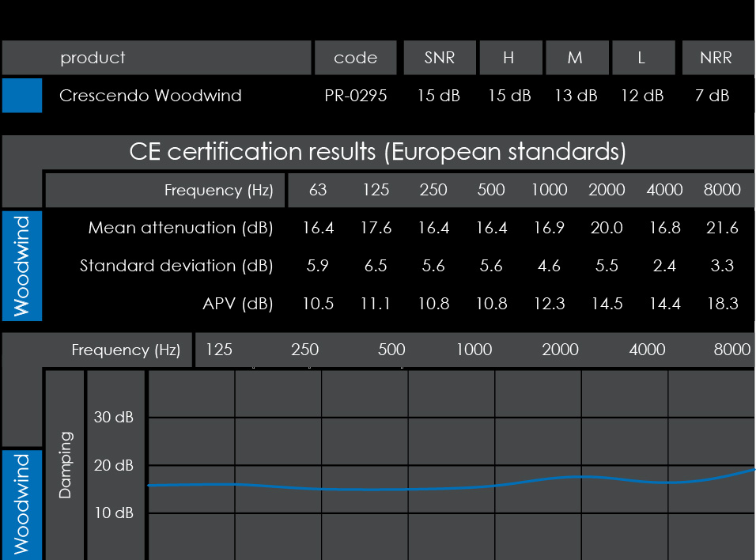The width and height of the screenshot is (756, 560).
Task: Click standard deviation value 4.6
Action: pos(549,266)
